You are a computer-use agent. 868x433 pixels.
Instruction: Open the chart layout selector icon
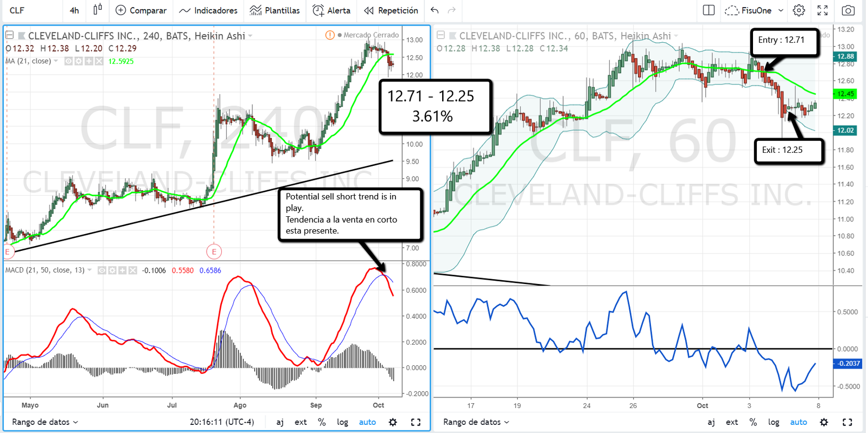click(709, 10)
